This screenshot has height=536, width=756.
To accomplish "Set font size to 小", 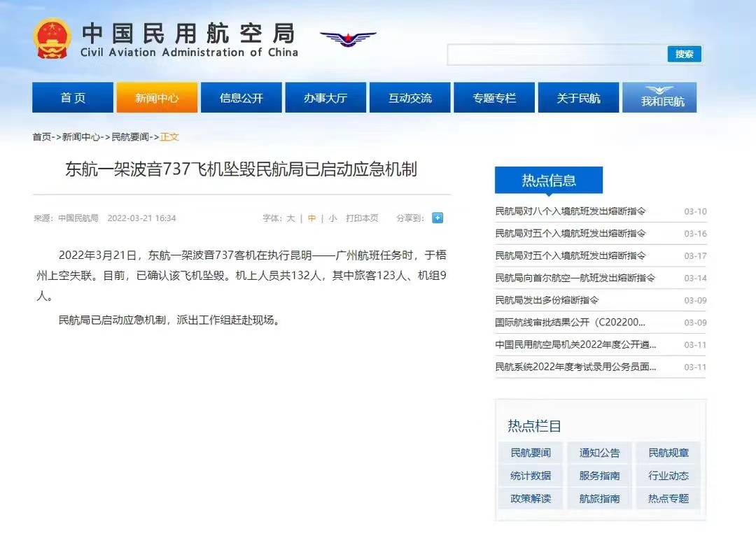I will [332, 218].
